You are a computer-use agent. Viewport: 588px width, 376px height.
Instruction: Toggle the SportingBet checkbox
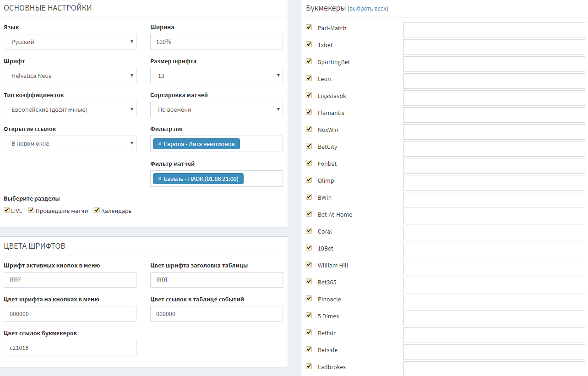(309, 61)
